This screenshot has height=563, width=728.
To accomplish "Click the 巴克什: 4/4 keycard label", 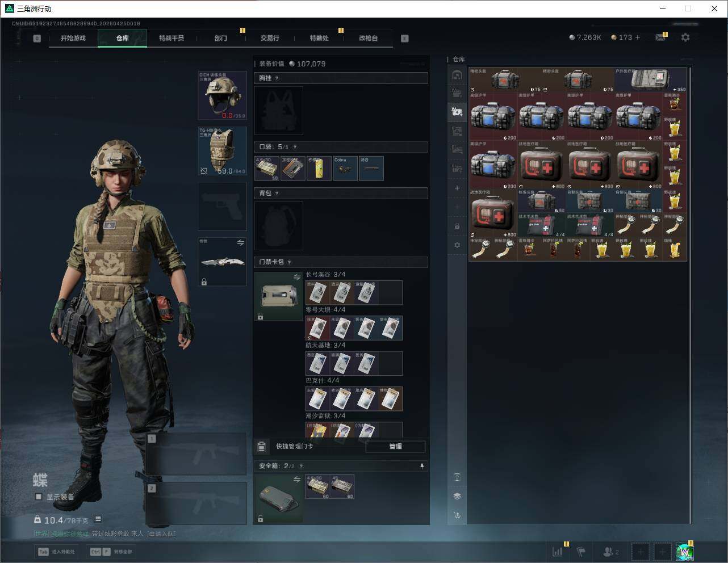I will click(x=323, y=380).
